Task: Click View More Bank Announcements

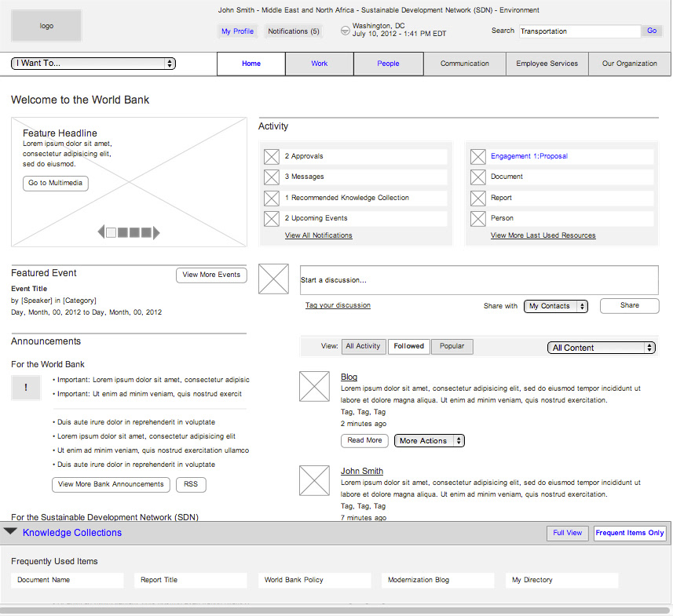Action: [111, 484]
